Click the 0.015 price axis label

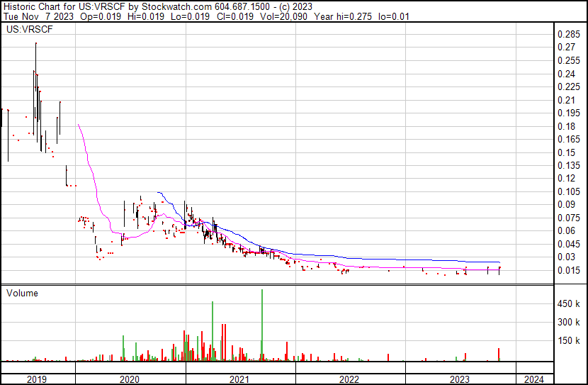[x=568, y=270]
